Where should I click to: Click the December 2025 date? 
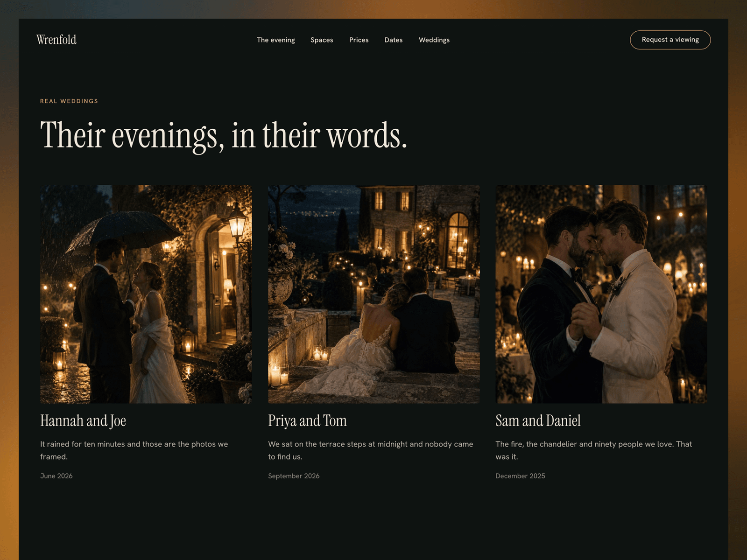tap(521, 476)
